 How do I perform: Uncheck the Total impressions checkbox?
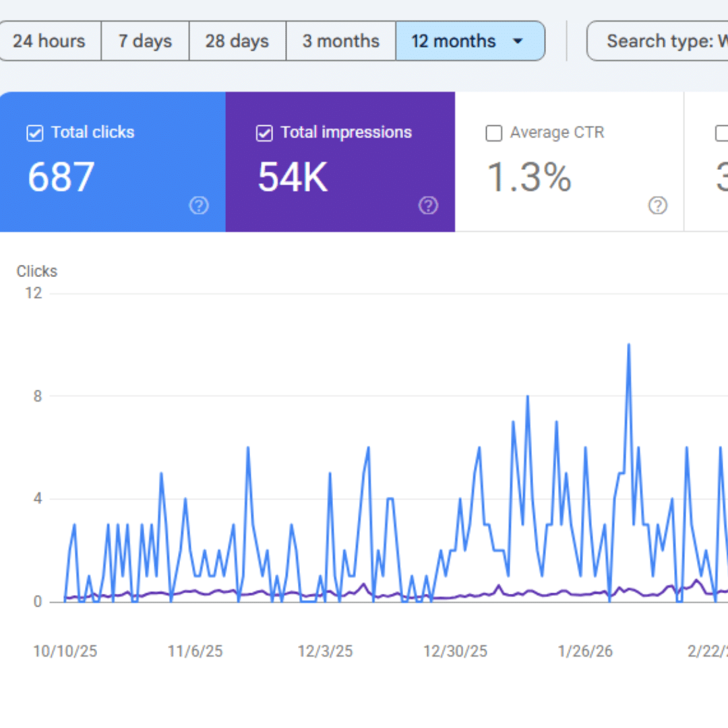click(x=264, y=133)
